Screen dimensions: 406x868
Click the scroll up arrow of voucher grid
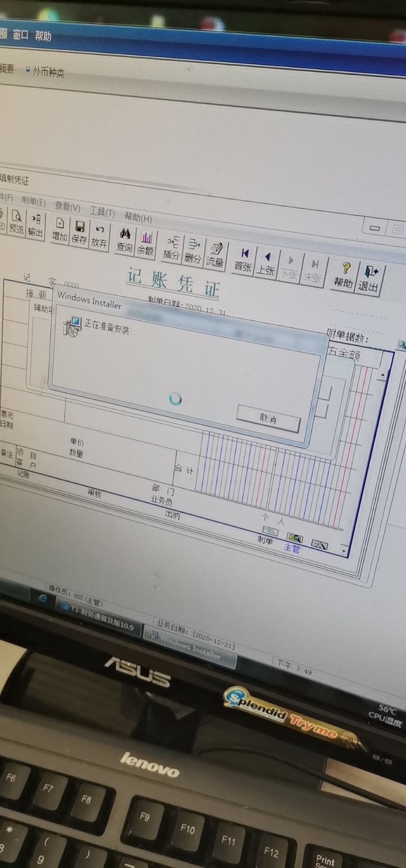coord(383,375)
